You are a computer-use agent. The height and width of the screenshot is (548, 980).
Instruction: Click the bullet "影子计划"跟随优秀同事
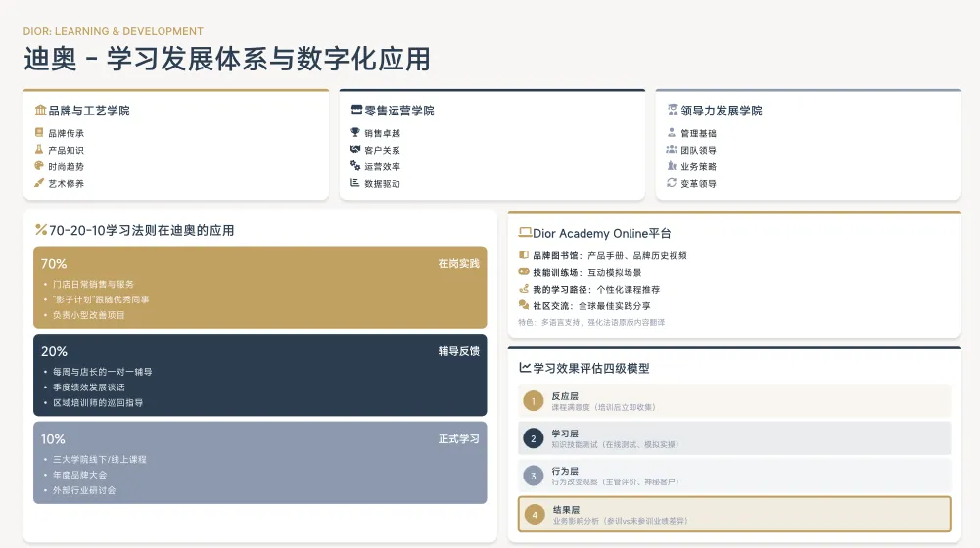(x=101, y=299)
